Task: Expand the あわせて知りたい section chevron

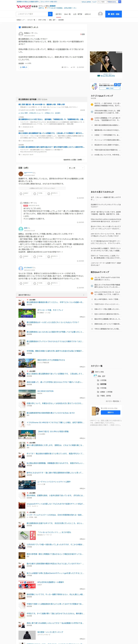Action: (84, 295)
